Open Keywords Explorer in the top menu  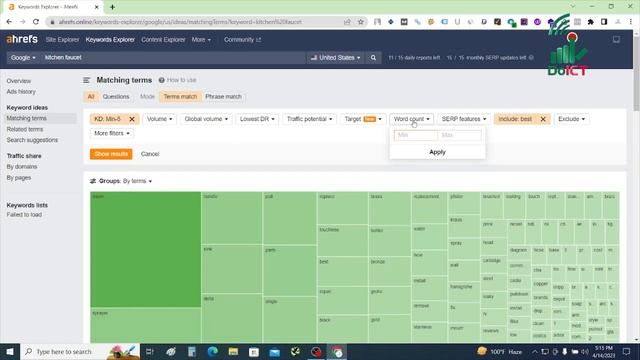click(x=110, y=40)
